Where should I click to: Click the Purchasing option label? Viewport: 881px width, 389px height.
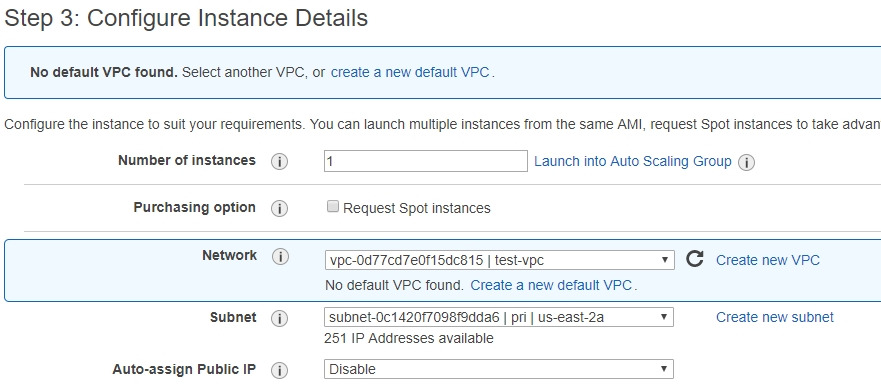point(194,207)
